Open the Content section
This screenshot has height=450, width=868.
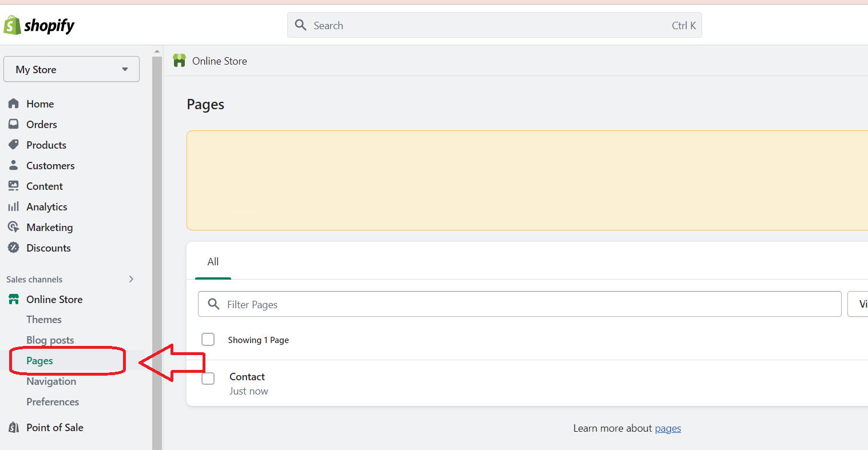point(45,186)
